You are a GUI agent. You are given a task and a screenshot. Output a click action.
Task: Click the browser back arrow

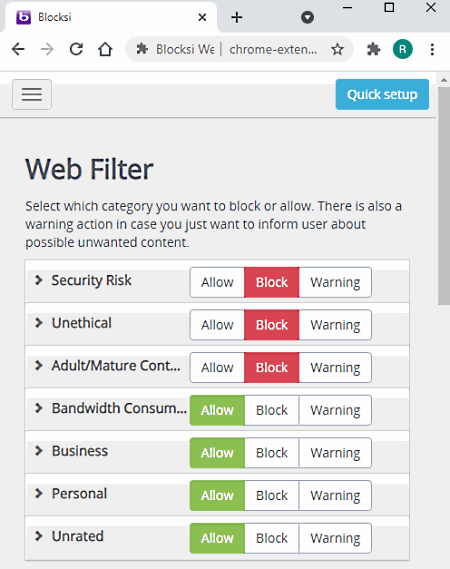(x=18, y=49)
